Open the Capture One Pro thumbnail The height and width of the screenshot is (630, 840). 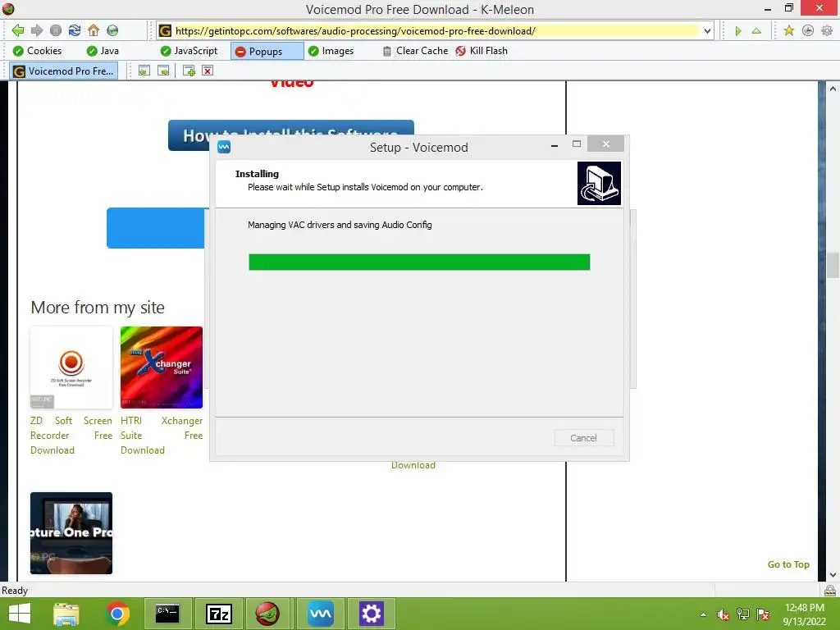tap(71, 533)
